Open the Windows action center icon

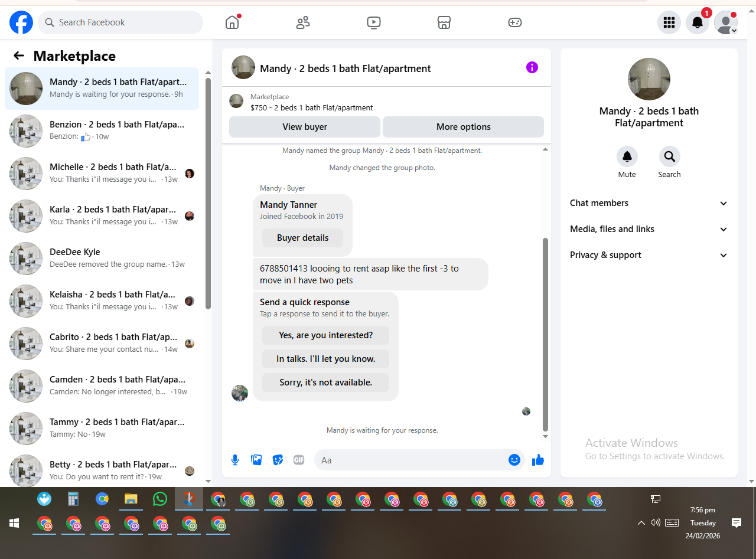[737, 522]
